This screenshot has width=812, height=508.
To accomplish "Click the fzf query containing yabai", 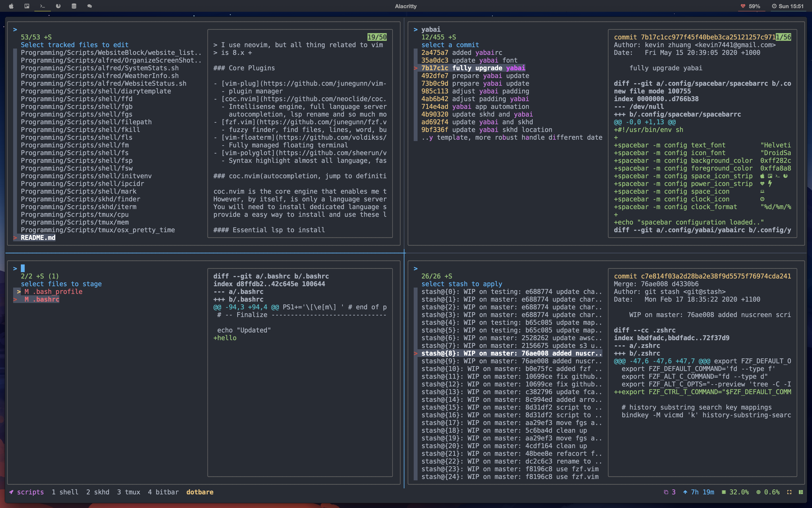I will (431, 29).
